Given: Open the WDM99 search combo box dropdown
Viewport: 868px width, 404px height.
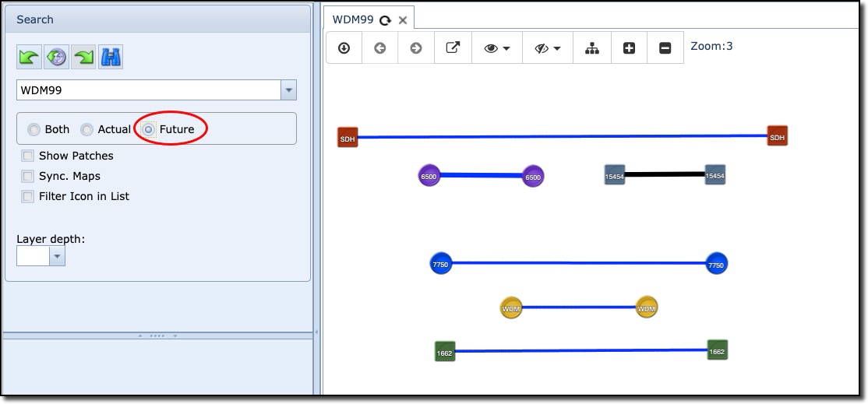Looking at the screenshot, I should (x=289, y=90).
